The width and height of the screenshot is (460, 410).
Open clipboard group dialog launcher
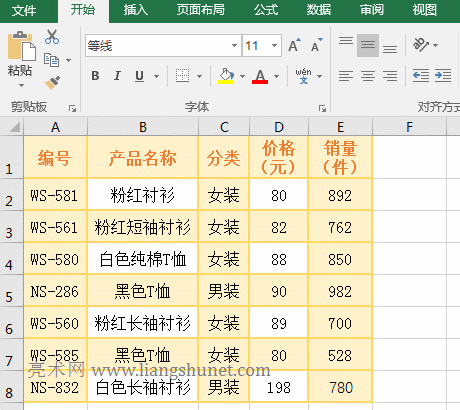(72, 108)
